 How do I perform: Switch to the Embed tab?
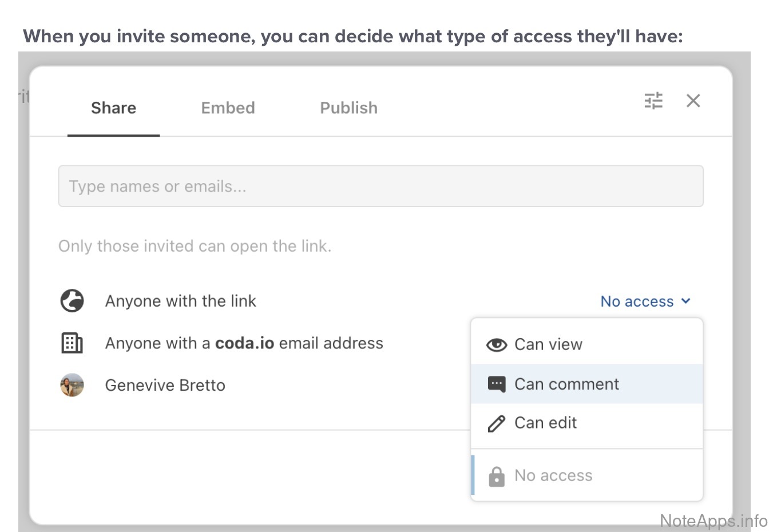tap(228, 108)
